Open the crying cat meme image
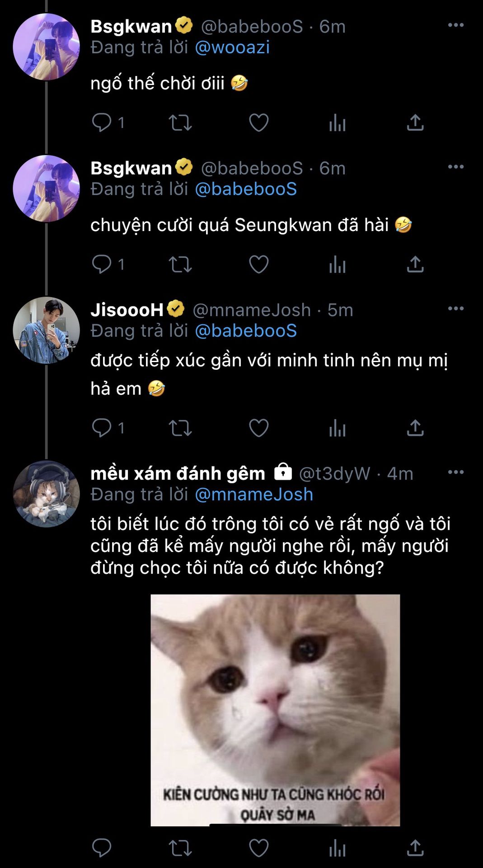Image resolution: width=483 pixels, height=868 pixels. tap(275, 710)
